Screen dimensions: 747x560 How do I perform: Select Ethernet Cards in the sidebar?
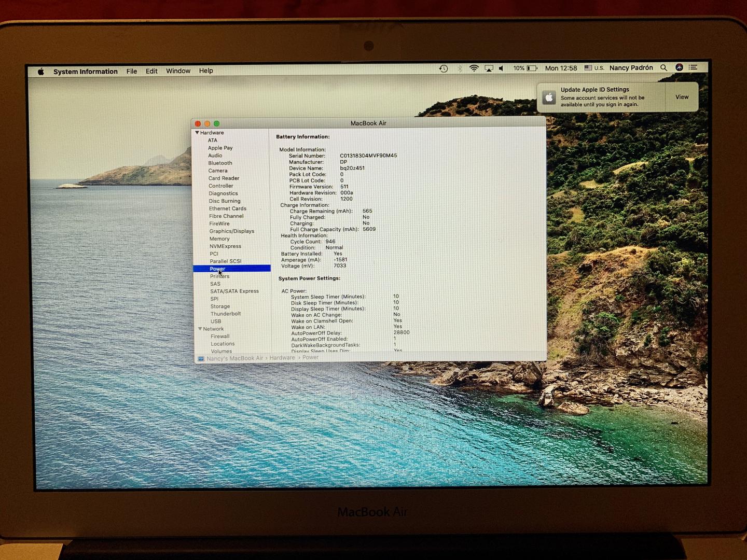point(228,208)
